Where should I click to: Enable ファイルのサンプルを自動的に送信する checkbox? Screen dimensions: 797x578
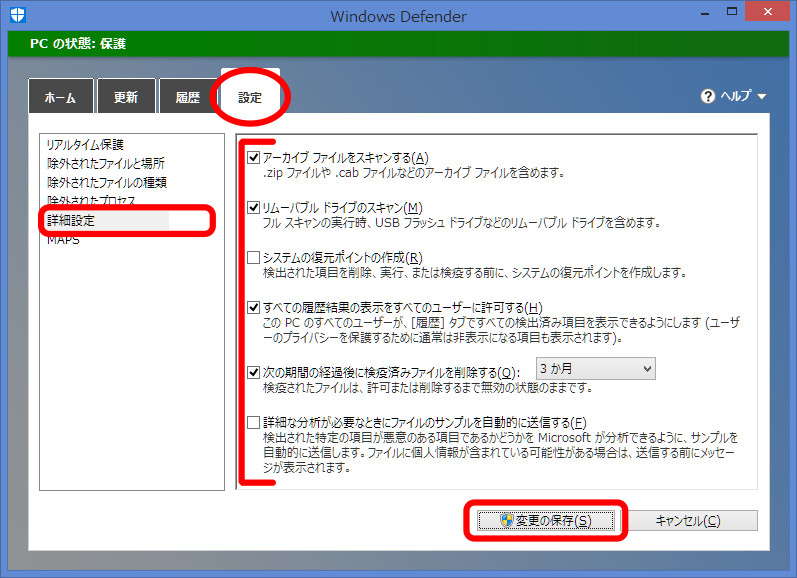(x=253, y=422)
